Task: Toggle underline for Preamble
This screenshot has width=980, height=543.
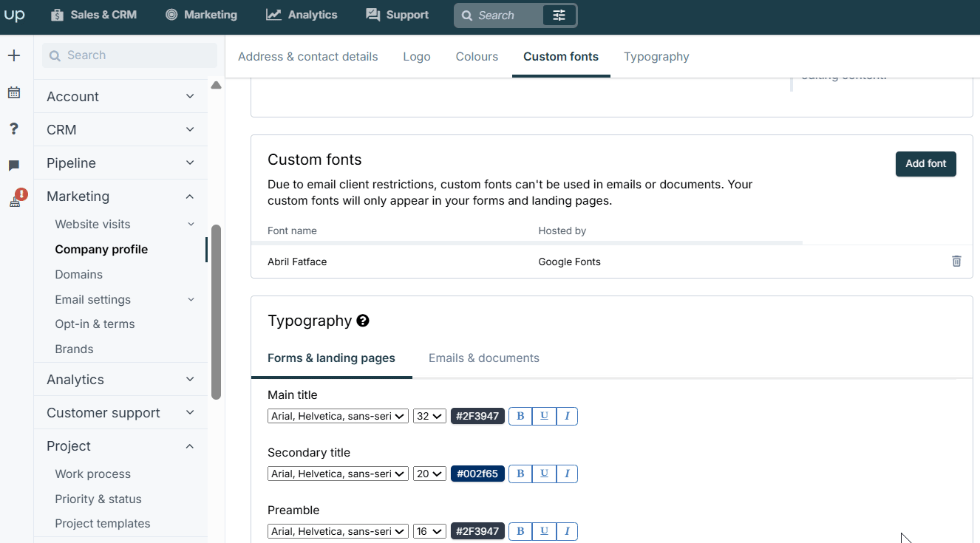Action: coord(544,531)
